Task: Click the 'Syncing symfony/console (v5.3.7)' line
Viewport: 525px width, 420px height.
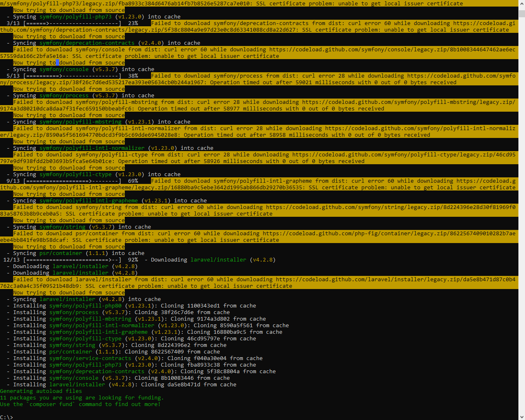Action: (x=80, y=69)
